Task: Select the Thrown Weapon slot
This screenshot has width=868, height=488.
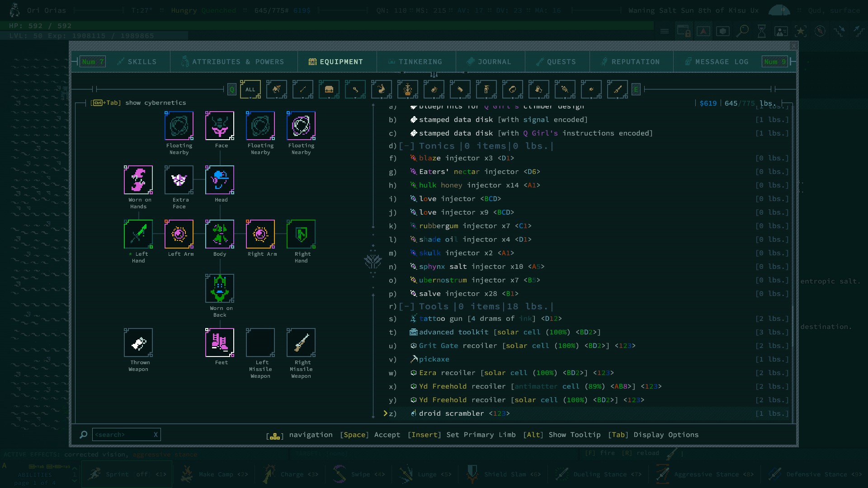Action: click(138, 343)
